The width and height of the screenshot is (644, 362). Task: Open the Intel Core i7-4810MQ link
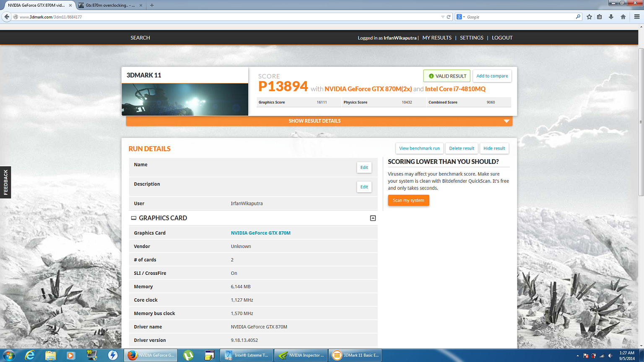click(x=455, y=89)
